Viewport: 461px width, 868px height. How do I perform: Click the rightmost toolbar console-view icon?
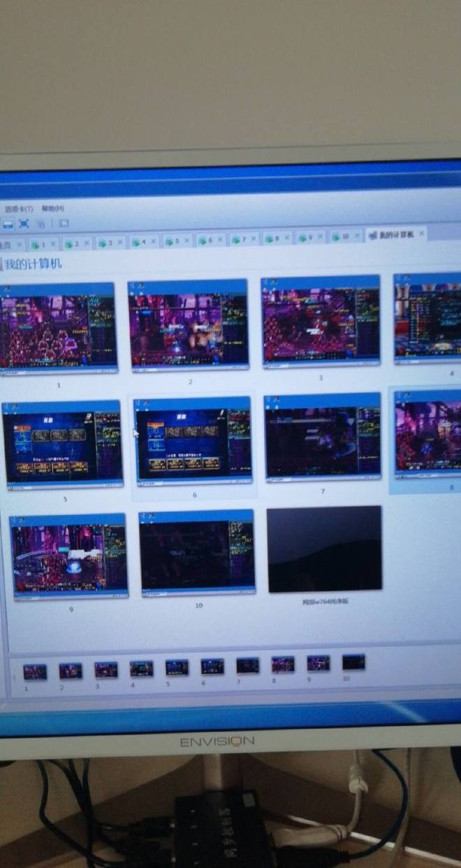pyautogui.click(x=63, y=223)
